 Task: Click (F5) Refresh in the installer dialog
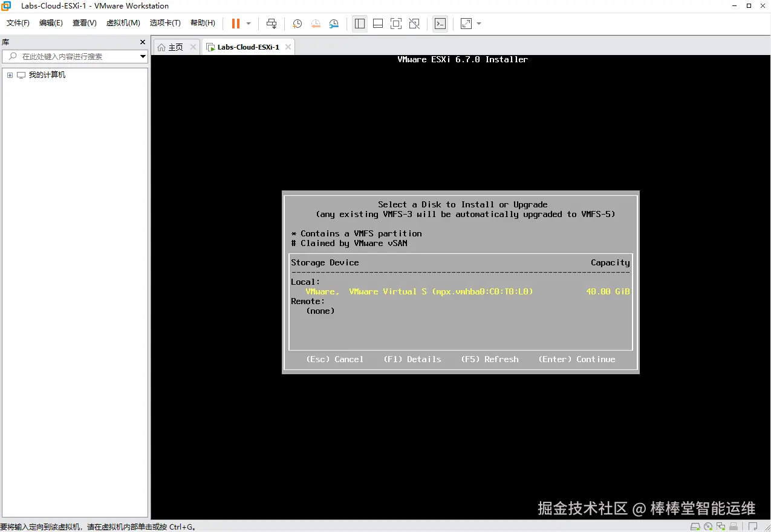click(x=490, y=359)
